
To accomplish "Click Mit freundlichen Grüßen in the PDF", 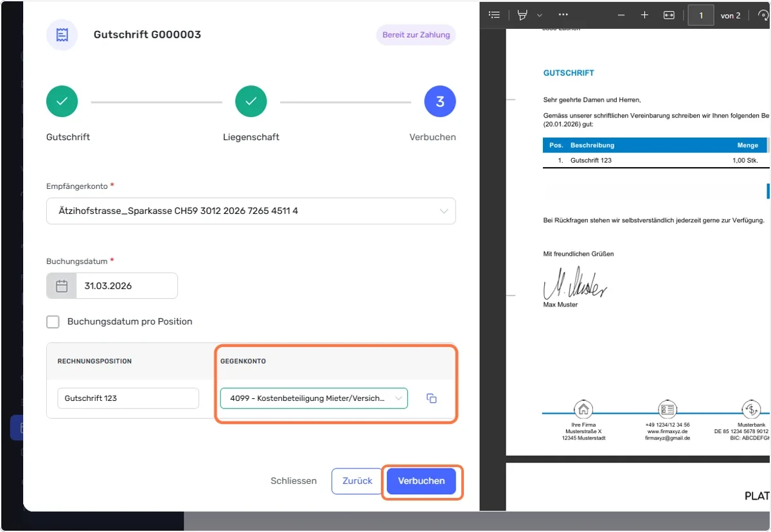I will tap(578, 254).
